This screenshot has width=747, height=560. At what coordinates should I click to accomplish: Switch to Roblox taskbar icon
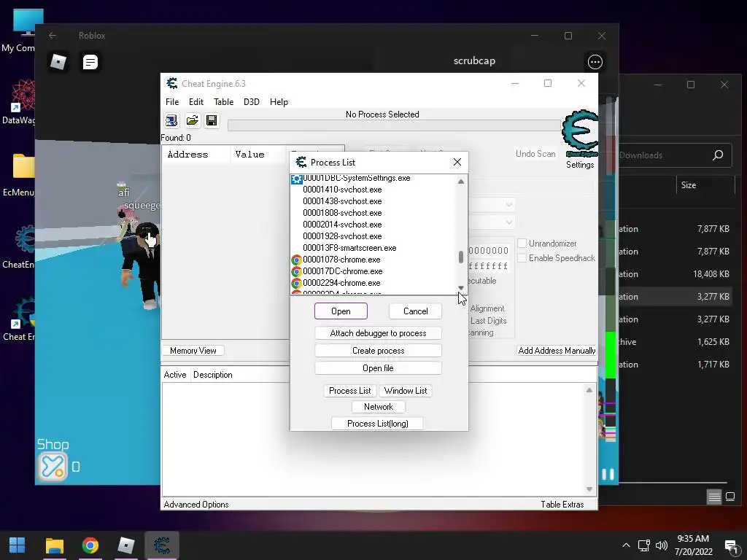pos(126,545)
